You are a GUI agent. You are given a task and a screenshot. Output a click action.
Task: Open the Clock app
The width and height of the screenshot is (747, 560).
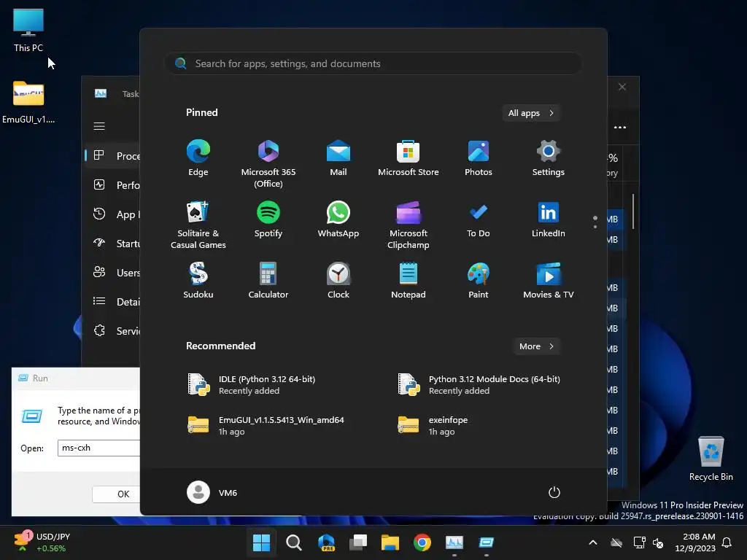pos(338,281)
